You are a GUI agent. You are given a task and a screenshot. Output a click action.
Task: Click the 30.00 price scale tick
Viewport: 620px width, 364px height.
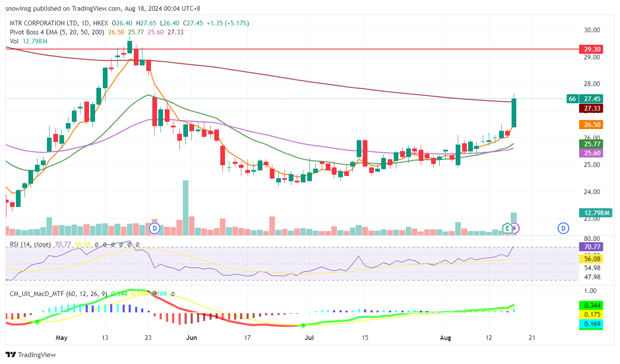(x=592, y=30)
